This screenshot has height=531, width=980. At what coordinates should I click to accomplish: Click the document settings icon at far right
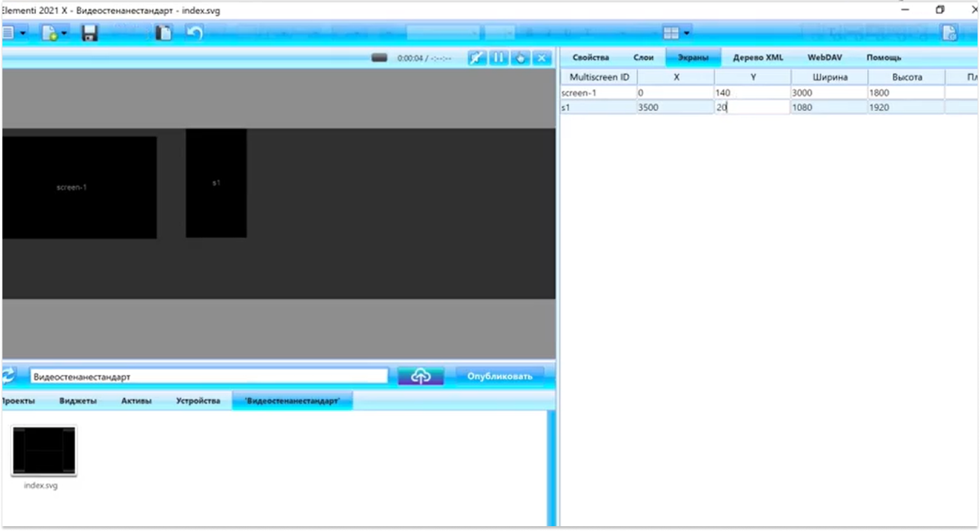[950, 33]
